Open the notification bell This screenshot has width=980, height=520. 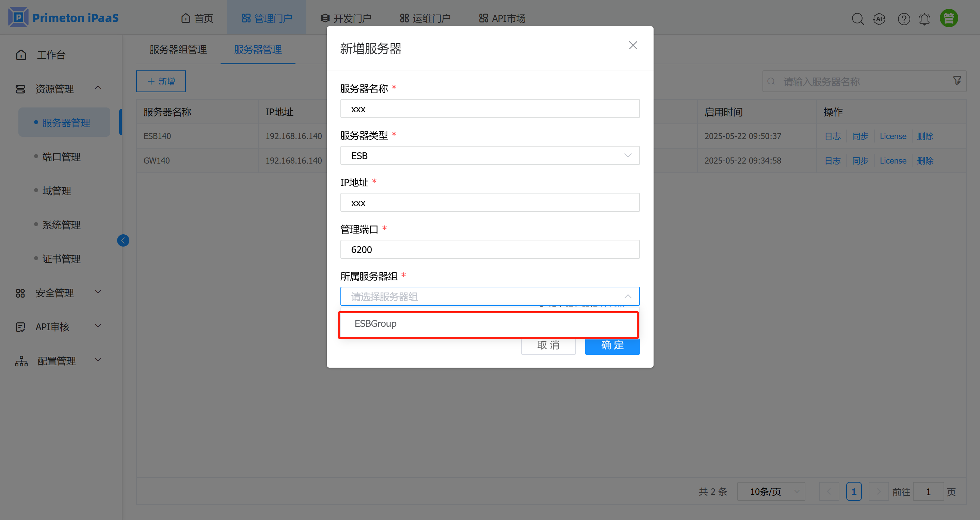coord(925,18)
